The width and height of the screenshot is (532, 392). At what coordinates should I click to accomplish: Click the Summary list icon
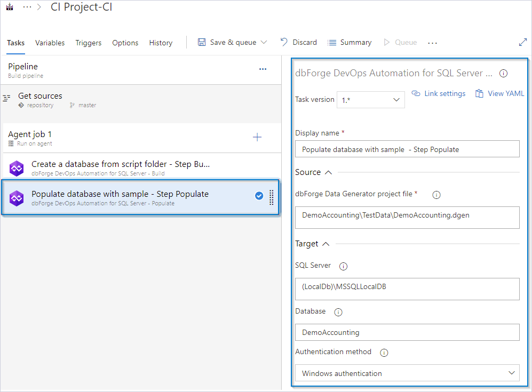[331, 42]
